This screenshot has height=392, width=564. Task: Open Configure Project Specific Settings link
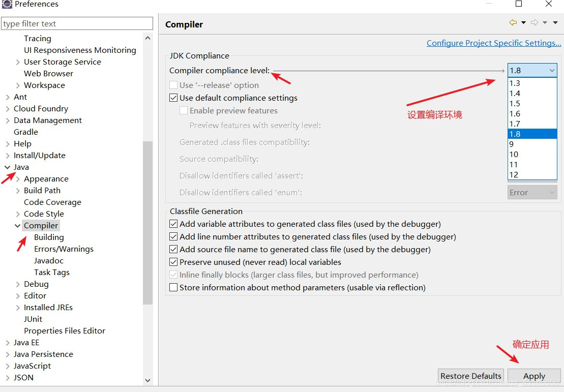tap(493, 43)
